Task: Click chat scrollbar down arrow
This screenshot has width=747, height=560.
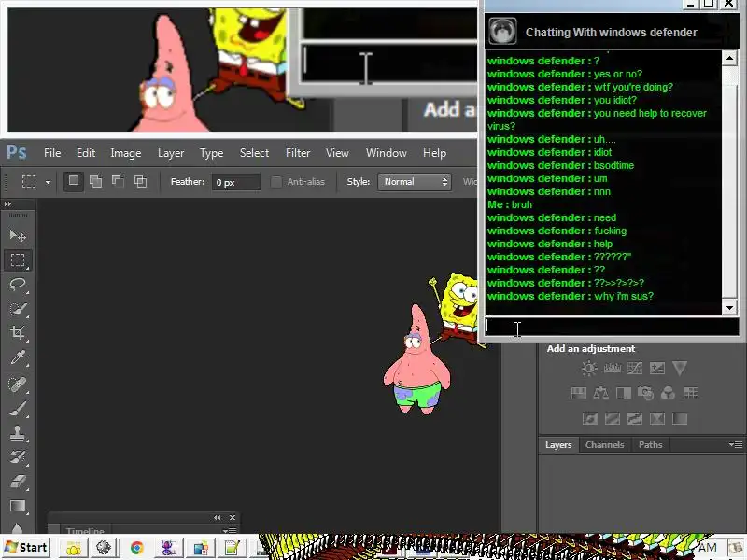Action: coord(730,308)
